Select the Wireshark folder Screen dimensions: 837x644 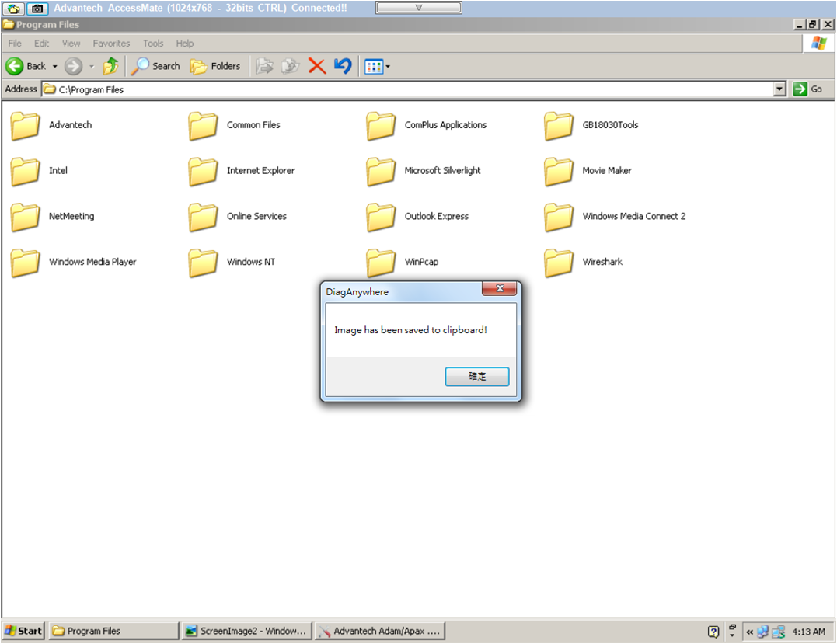(x=584, y=263)
